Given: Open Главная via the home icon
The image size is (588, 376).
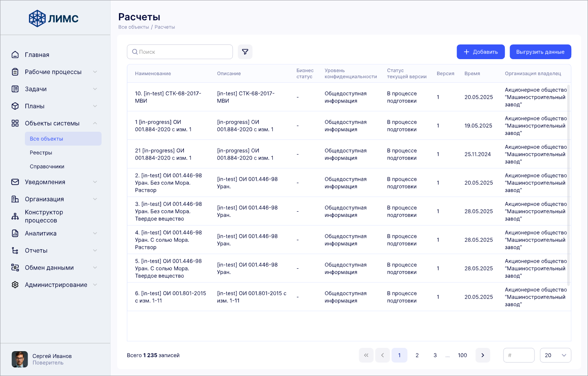Looking at the screenshot, I should pos(15,55).
